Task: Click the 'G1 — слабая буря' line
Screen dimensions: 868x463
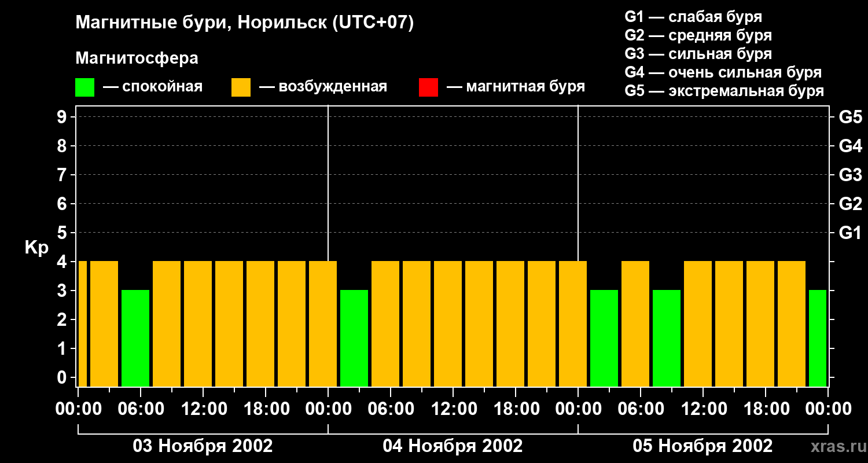Action: 693,16
